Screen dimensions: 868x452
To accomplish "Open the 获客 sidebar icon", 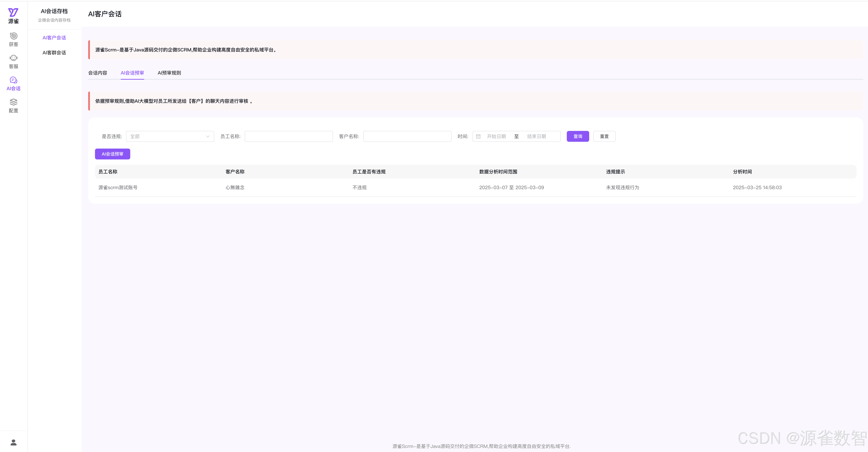I will 13,36.
